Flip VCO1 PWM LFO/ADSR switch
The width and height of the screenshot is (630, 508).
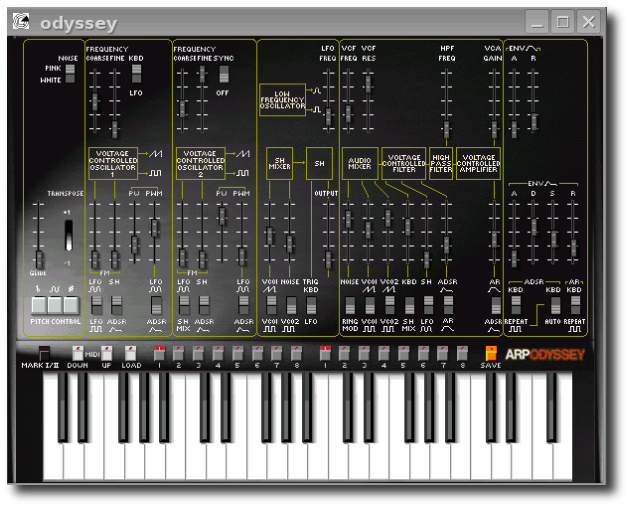click(x=156, y=306)
